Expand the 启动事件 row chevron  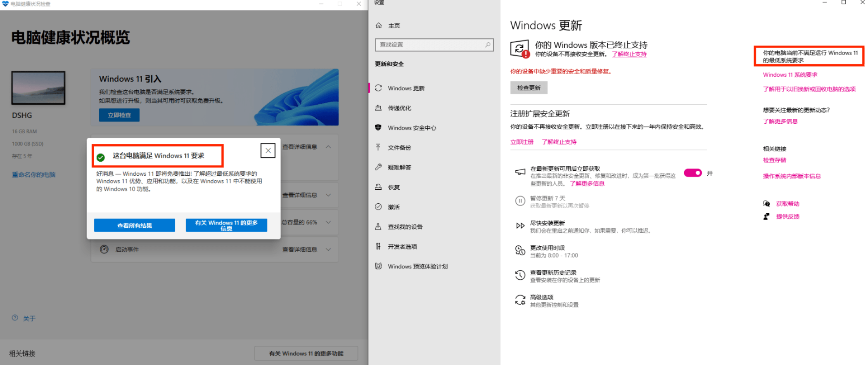(328, 250)
